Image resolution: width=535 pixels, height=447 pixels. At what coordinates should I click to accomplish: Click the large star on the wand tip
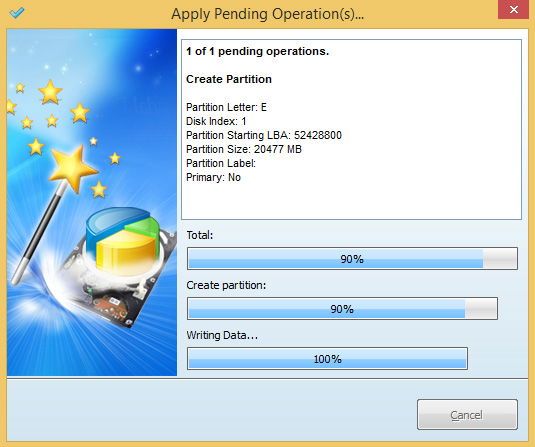point(73,168)
